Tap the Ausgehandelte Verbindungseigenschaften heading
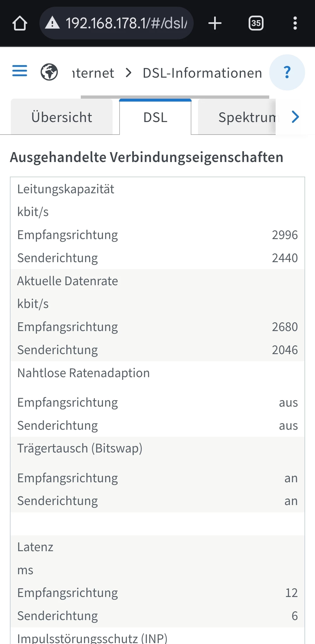 pyautogui.click(x=147, y=157)
